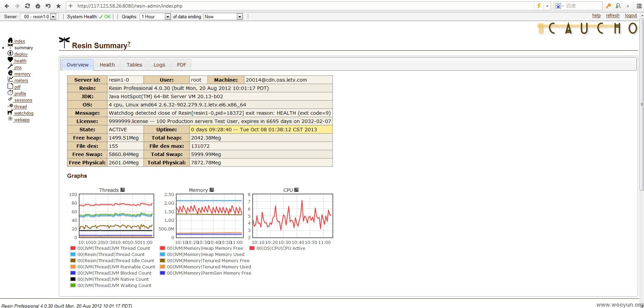Viewport: 644px width, 308px height.
Task: Open the Graphs 1 Hour dropdown
Action: coord(155,17)
